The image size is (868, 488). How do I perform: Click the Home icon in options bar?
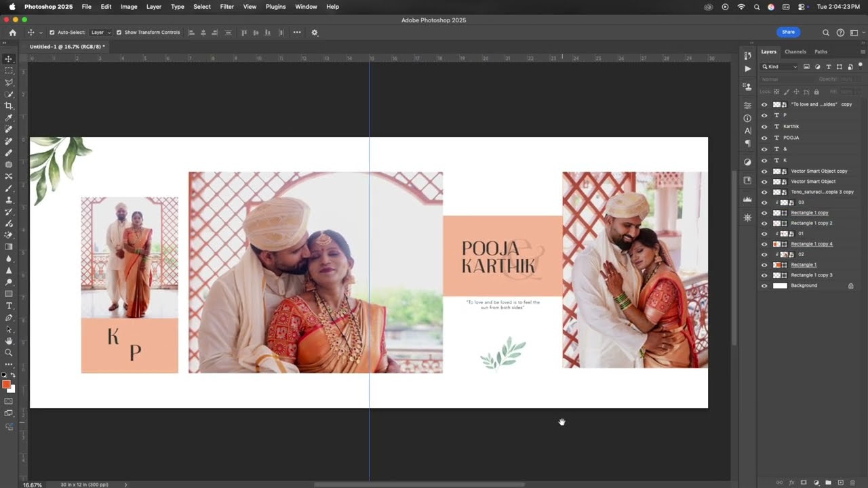[12, 33]
